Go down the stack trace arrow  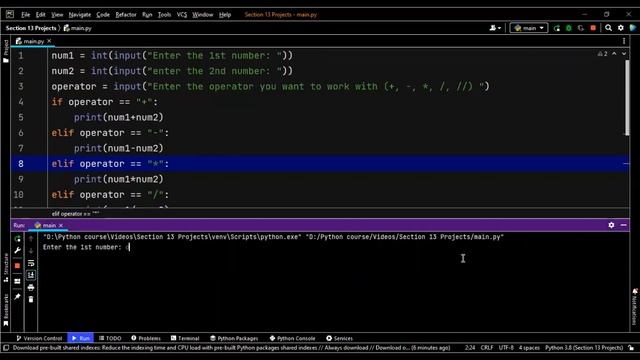coord(31,251)
